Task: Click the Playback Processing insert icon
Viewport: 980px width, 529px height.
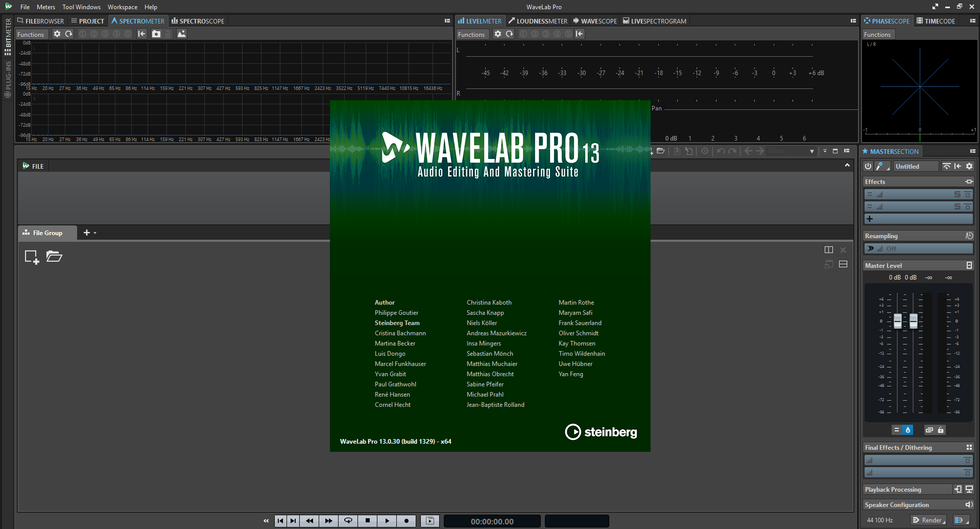Action: [x=958, y=489]
